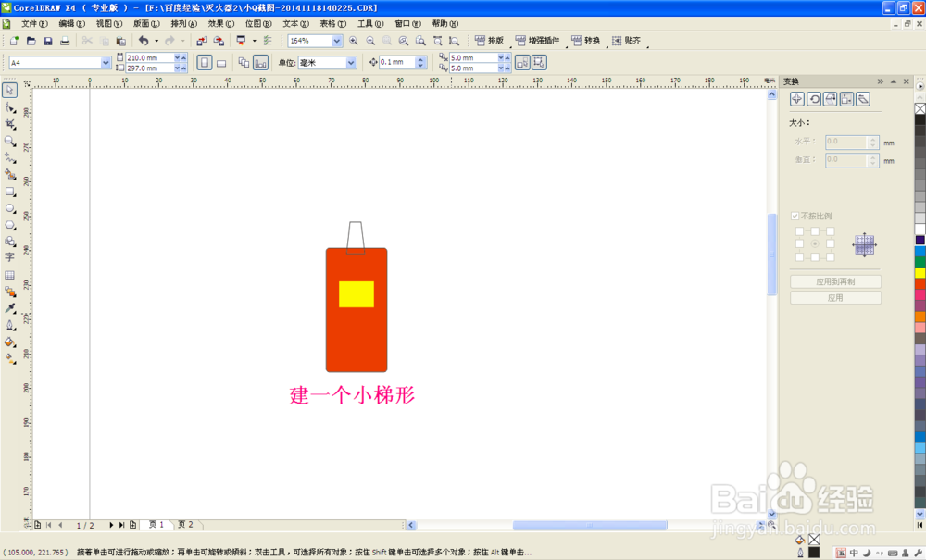This screenshot has height=560, width=926.
Task: Click the Undo icon on the toolbar
Action: tap(144, 41)
